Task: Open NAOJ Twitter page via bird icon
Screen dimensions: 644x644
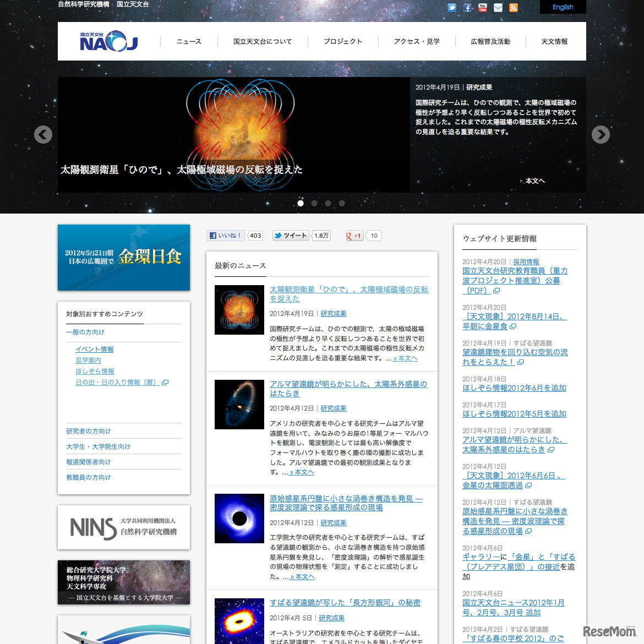Action: point(451,7)
